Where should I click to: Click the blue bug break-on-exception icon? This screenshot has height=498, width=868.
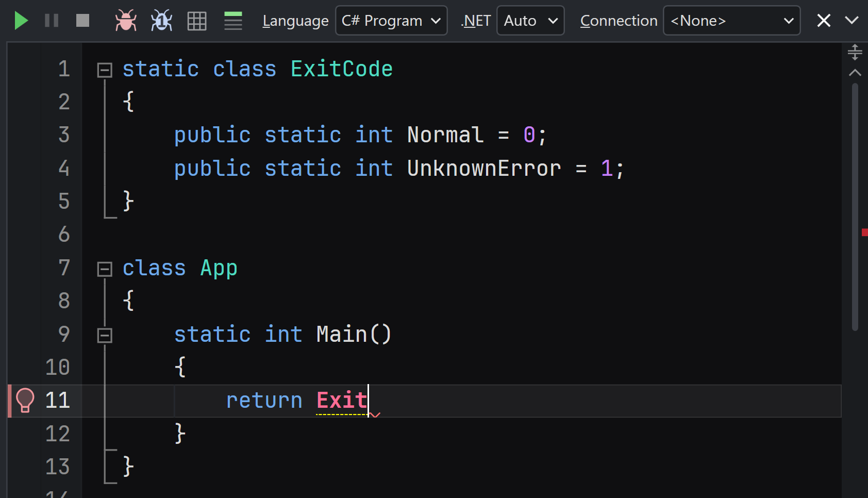coord(161,21)
